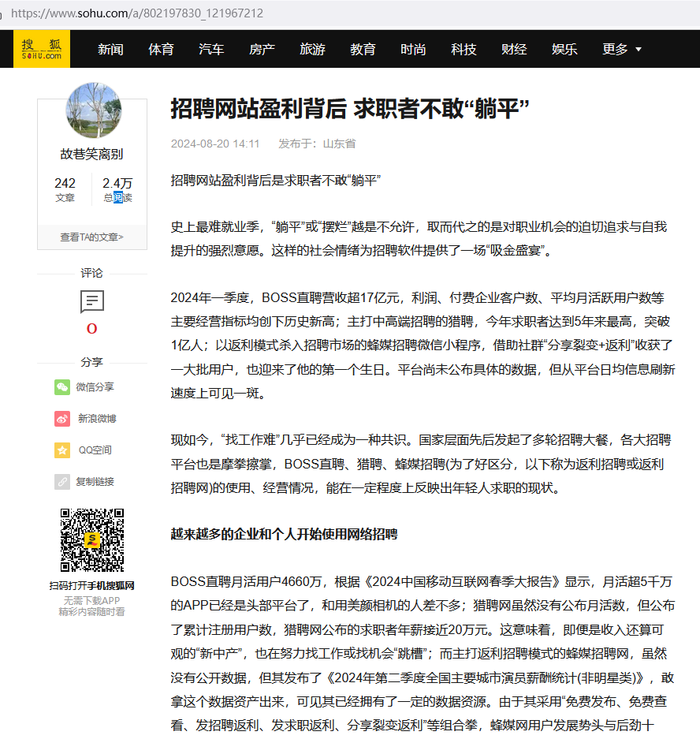The height and width of the screenshot is (739, 700).
Task: Click the grey copy link icon
Action: (x=62, y=482)
